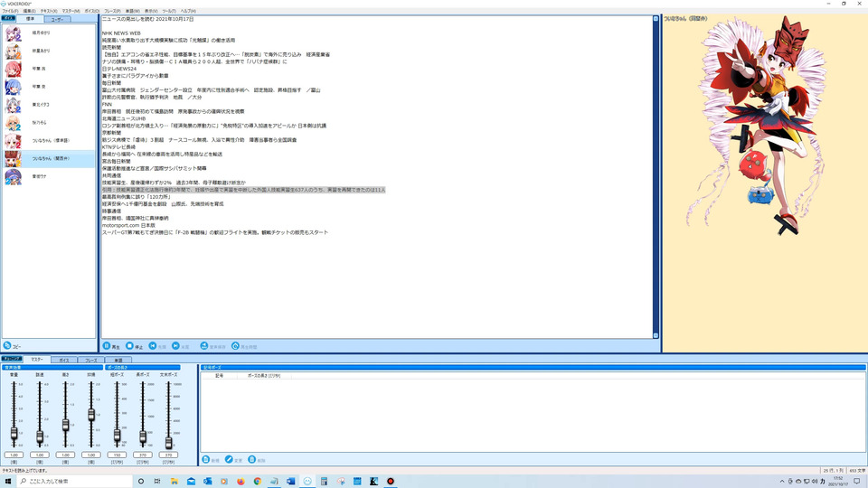Click the コピー (copy preset) icon

(x=7, y=346)
